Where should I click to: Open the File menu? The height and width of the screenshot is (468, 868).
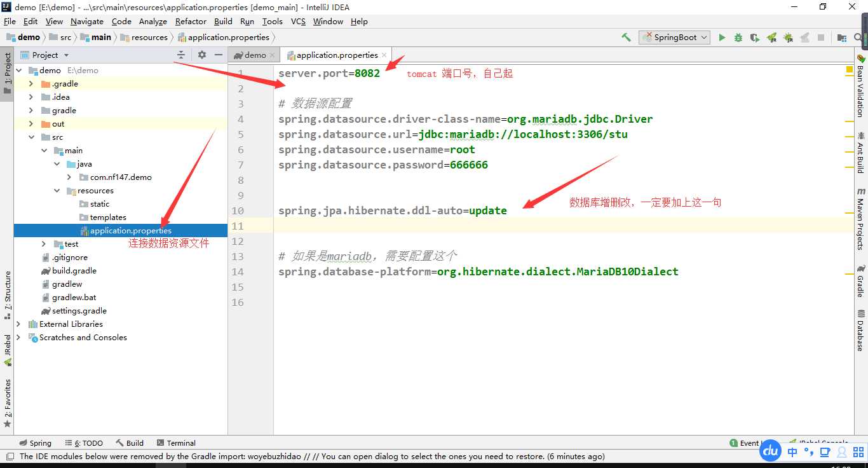10,22
